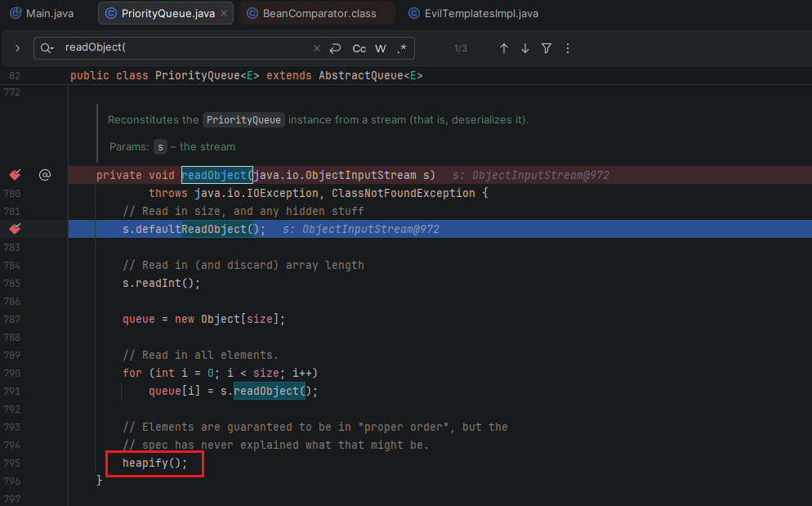
Task: Click the new line icon in search field
Action: coord(335,48)
